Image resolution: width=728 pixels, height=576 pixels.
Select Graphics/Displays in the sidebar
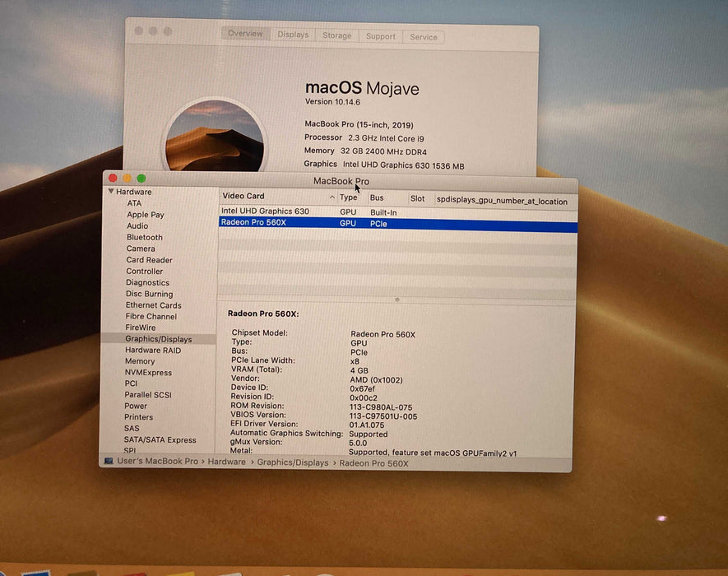(x=158, y=339)
